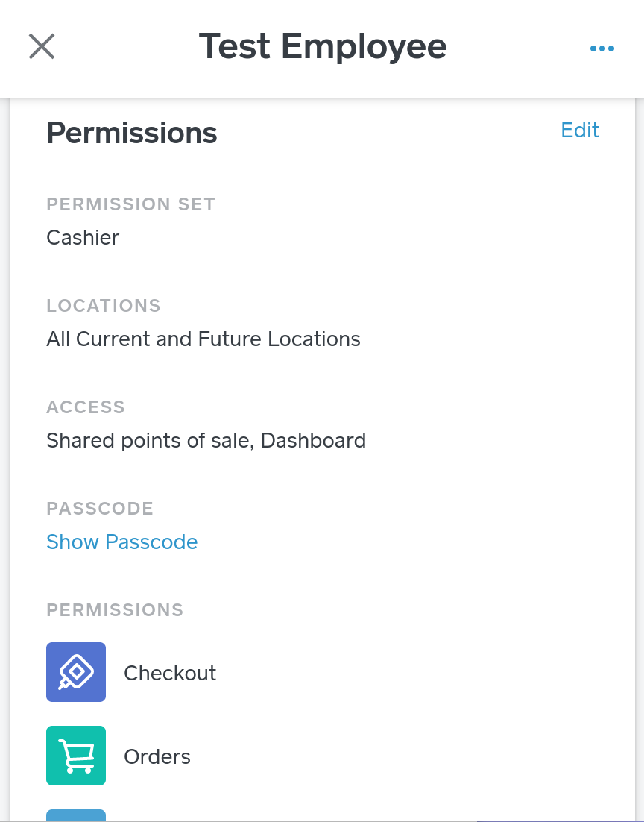
Task: Open the three-dot more options menu
Action: [x=602, y=48]
